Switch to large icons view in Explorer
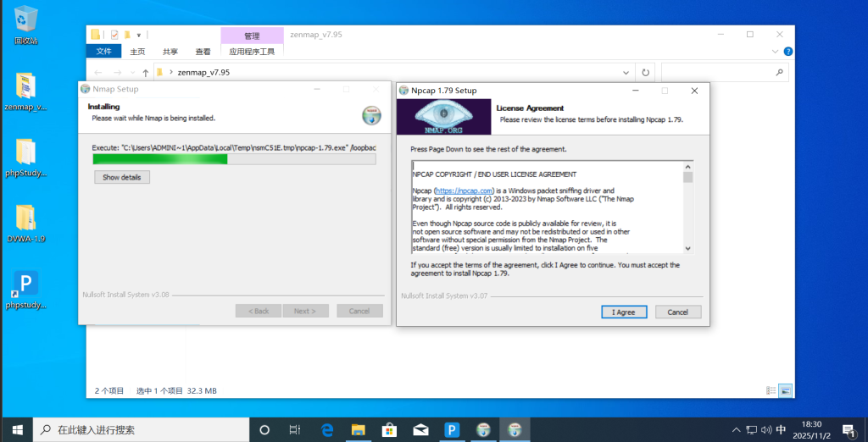The width and height of the screenshot is (868, 442). pyautogui.click(x=786, y=391)
